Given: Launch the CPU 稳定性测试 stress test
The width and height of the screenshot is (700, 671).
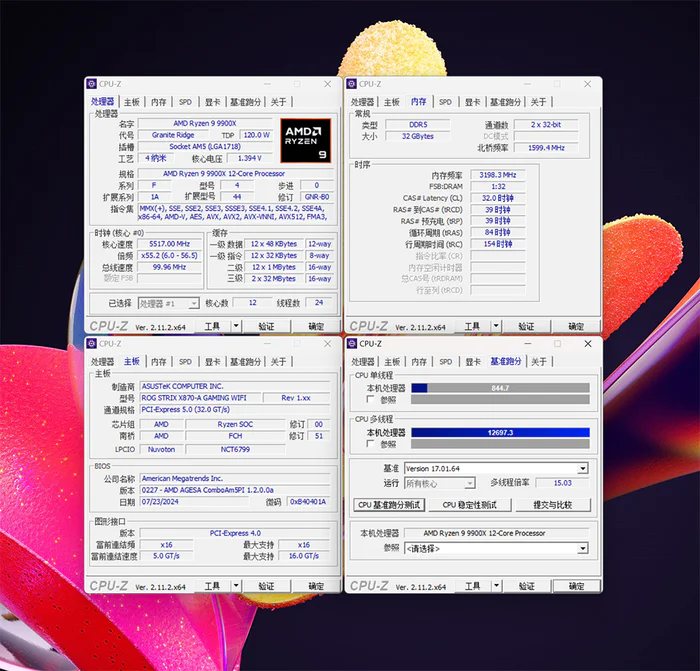Looking at the screenshot, I should tap(470, 505).
